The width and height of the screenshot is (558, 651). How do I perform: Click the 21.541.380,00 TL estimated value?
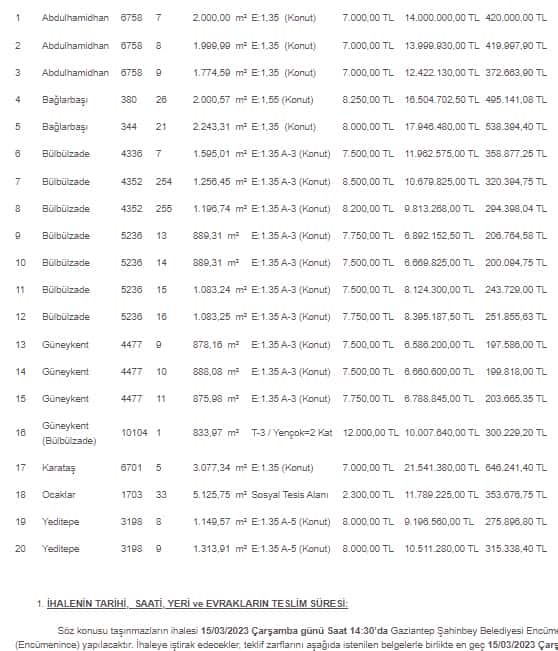tap(441, 468)
